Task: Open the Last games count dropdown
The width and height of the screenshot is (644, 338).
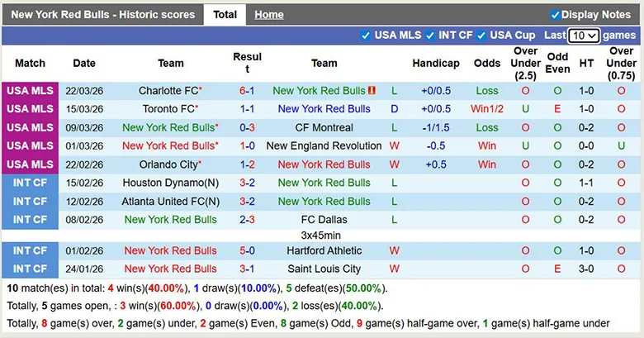Action: tap(584, 36)
